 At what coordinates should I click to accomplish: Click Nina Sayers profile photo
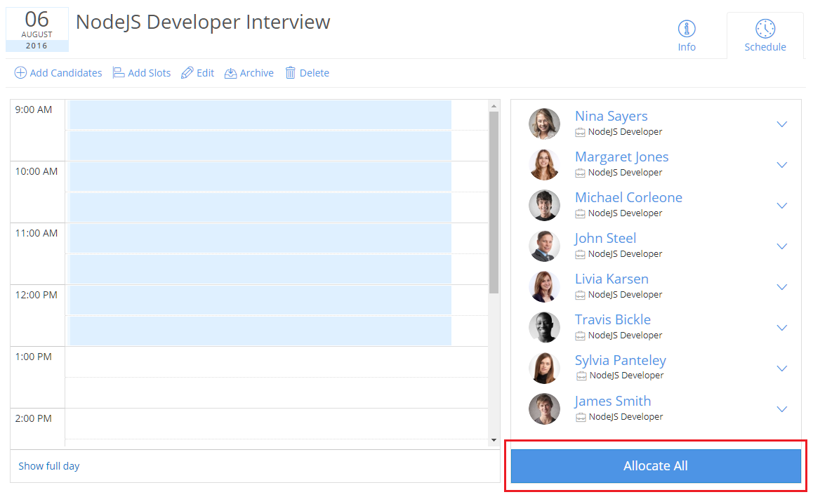tap(544, 124)
